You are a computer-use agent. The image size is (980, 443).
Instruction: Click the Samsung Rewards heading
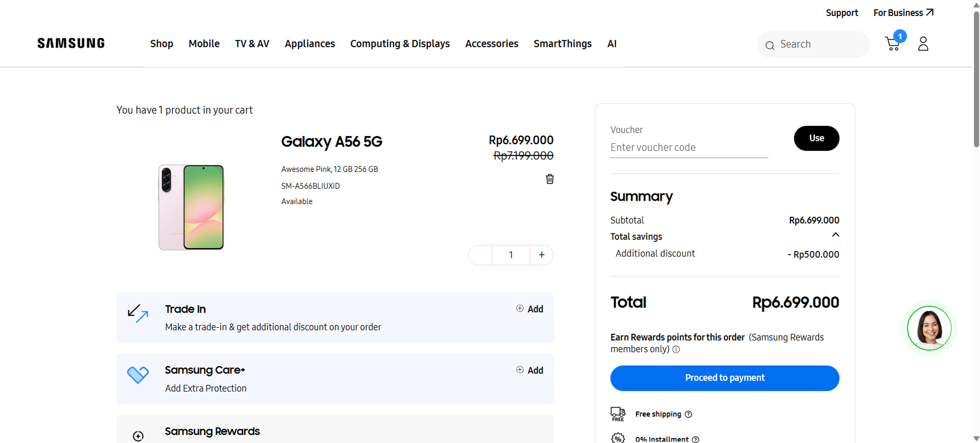(x=212, y=431)
